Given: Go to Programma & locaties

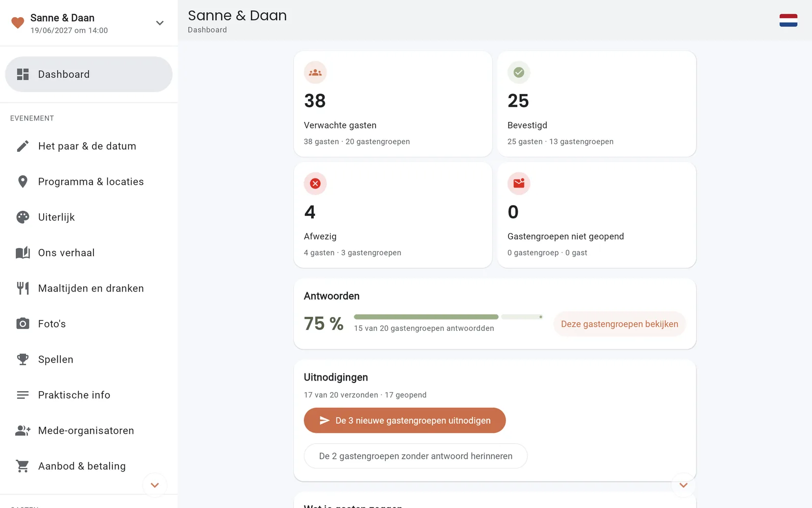Looking at the screenshot, I should point(89,182).
